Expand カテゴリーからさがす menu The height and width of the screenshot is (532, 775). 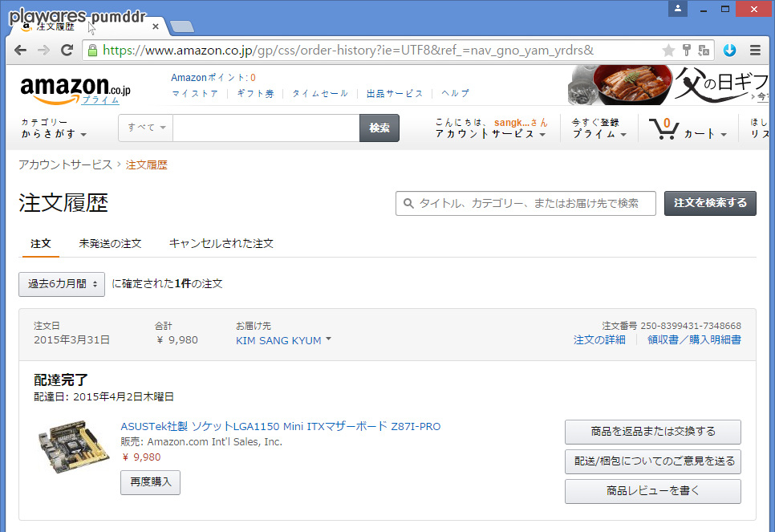pos(54,128)
